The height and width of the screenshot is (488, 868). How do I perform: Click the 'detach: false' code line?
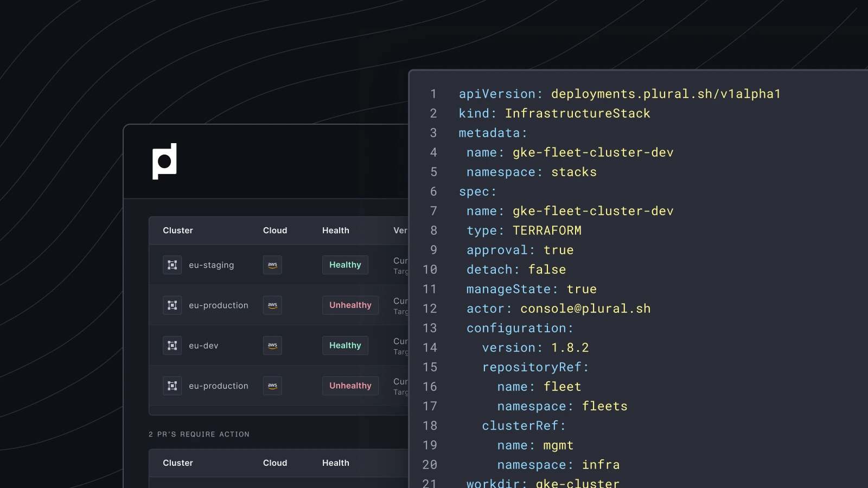click(x=516, y=269)
